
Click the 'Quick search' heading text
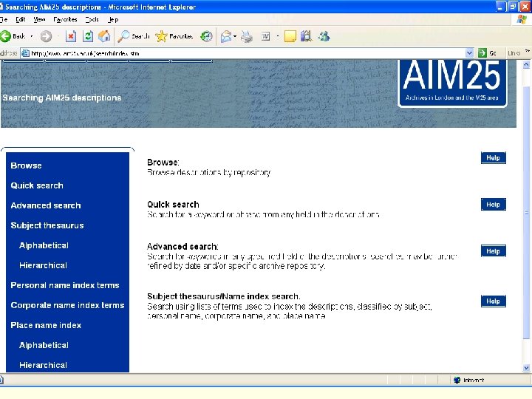point(173,204)
